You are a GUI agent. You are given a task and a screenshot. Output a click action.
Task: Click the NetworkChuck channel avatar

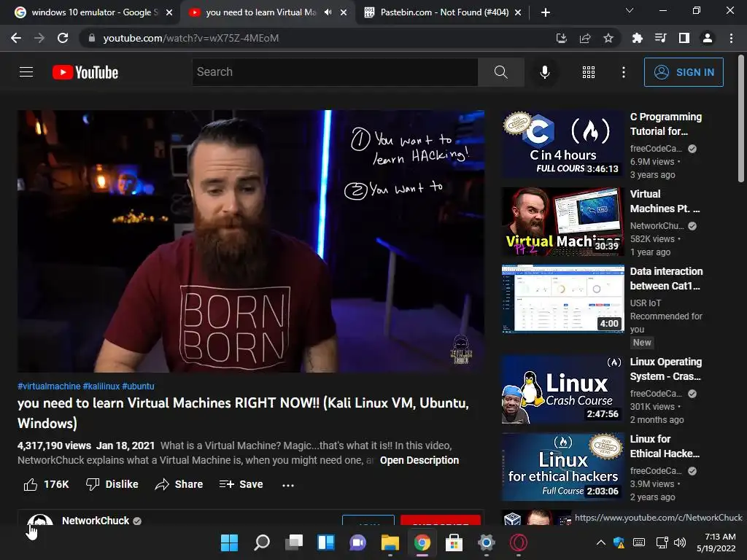click(x=40, y=520)
